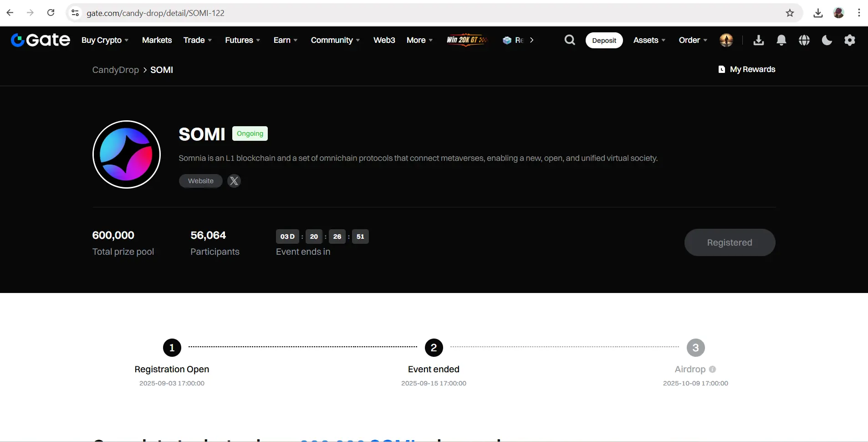Click the browser back arrow
Image resolution: width=868 pixels, height=442 pixels.
pos(10,13)
